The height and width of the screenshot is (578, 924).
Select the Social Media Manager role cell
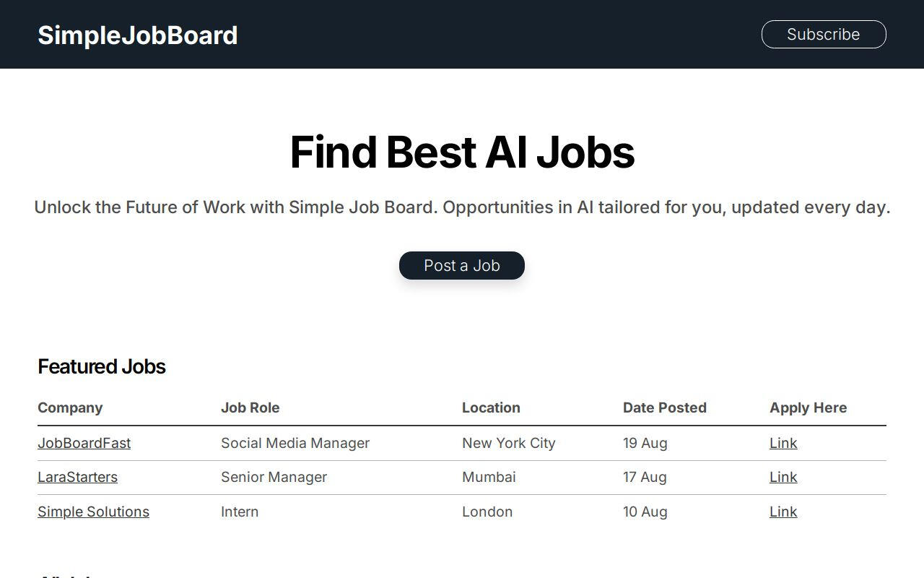tap(295, 443)
